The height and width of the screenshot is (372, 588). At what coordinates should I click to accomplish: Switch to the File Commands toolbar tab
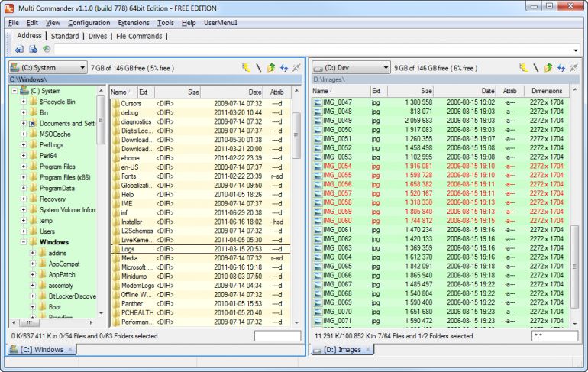[x=139, y=36]
